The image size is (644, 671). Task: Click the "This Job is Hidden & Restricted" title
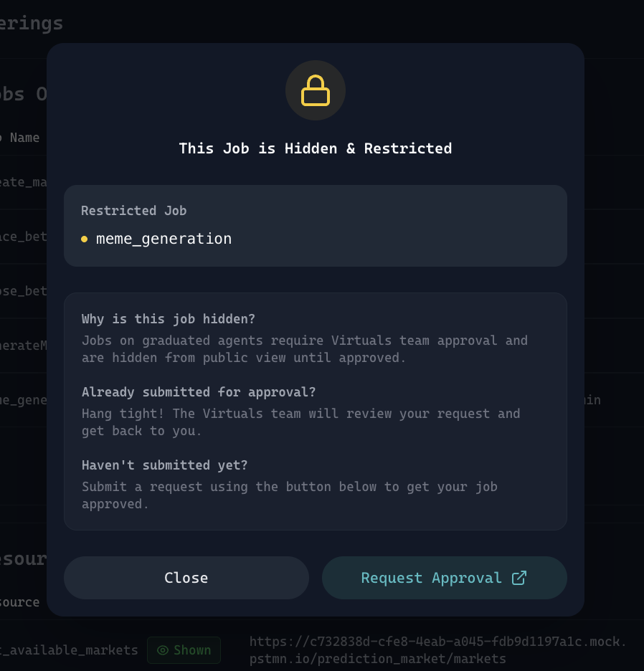click(316, 148)
